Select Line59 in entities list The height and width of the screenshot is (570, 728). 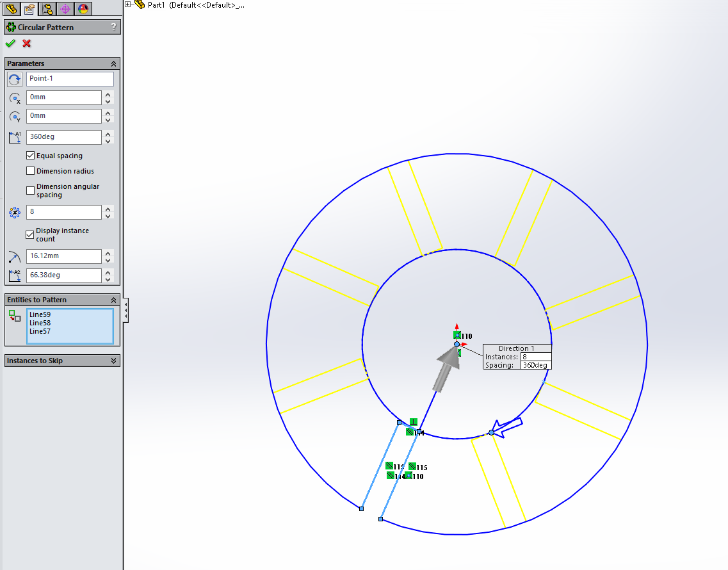coord(40,314)
